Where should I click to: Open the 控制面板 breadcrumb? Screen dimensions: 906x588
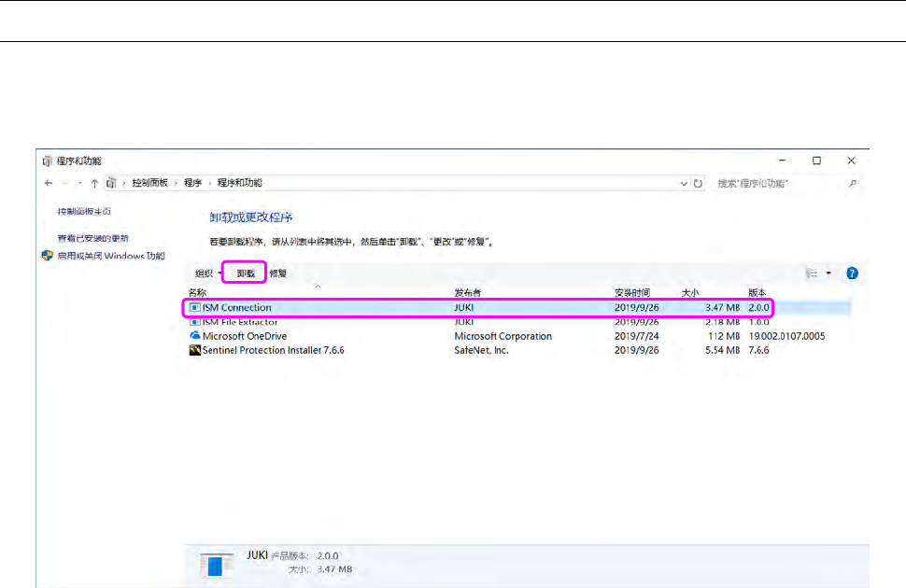pyautogui.click(x=149, y=183)
